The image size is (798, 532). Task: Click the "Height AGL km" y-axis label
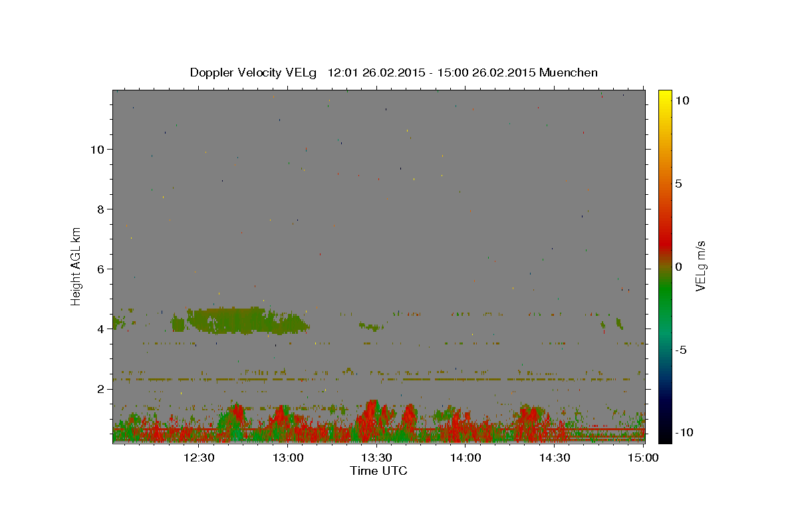[x=76, y=267]
